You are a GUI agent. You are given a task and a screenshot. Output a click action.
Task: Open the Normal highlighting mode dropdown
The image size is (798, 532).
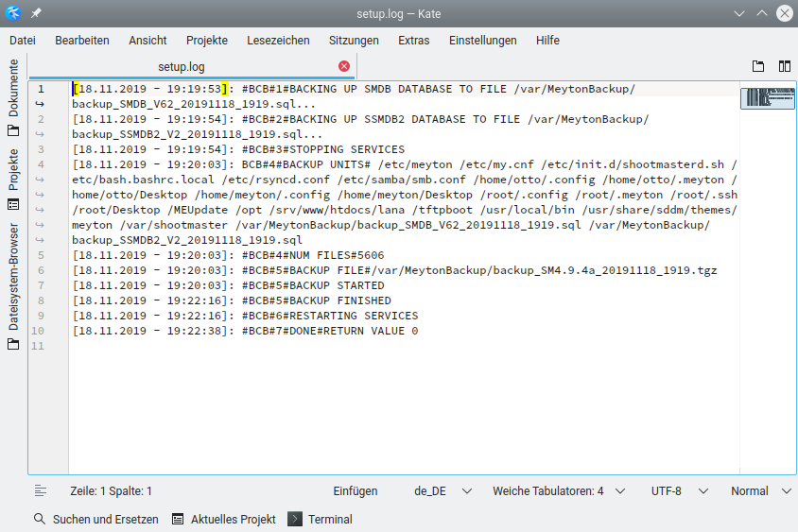click(x=761, y=490)
